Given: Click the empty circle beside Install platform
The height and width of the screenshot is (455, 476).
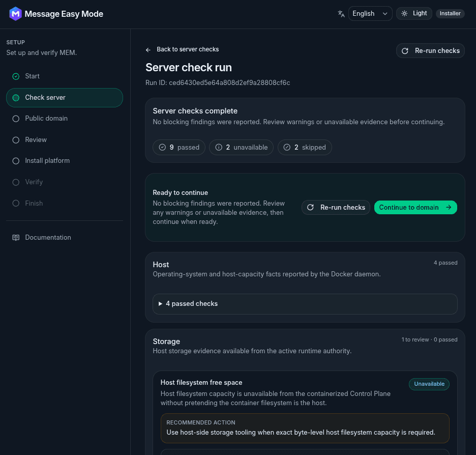Looking at the screenshot, I should click(x=16, y=161).
